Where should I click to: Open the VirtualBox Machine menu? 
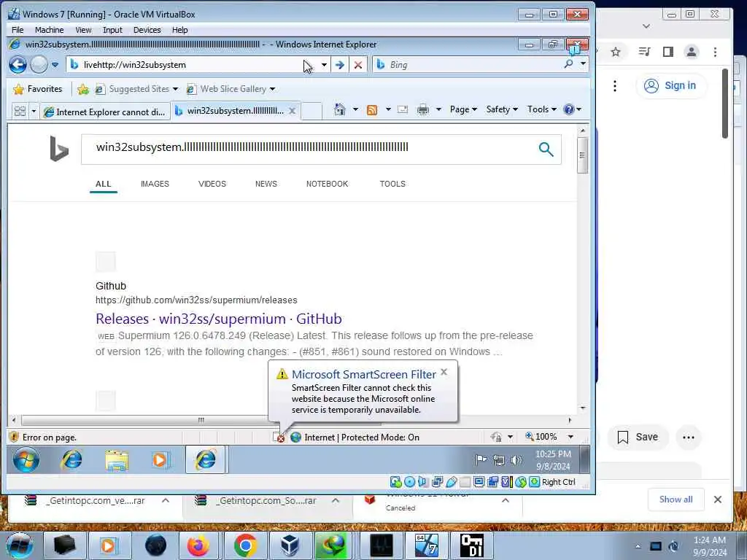click(x=49, y=30)
